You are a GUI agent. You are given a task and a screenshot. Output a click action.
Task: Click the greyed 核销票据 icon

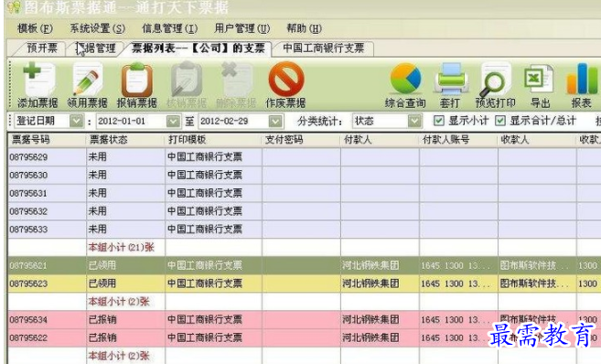[x=187, y=80]
